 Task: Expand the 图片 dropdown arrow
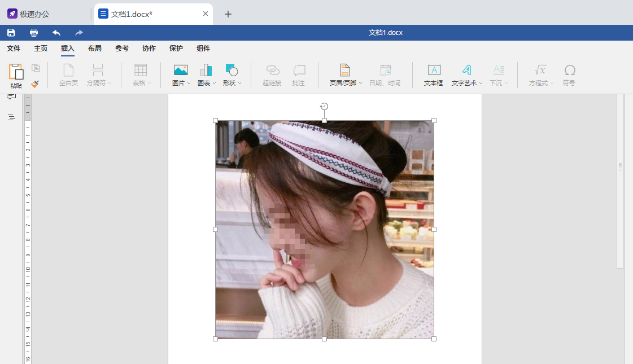(189, 83)
